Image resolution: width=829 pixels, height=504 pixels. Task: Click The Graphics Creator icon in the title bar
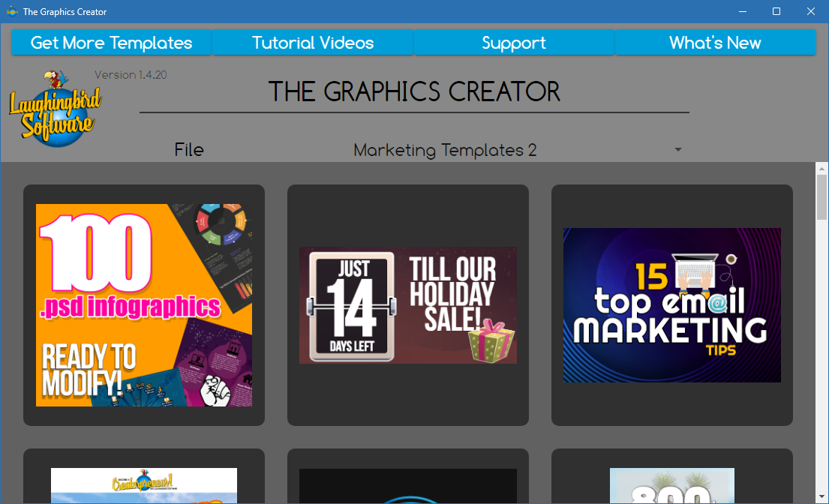pyautogui.click(x=11, y=11)
